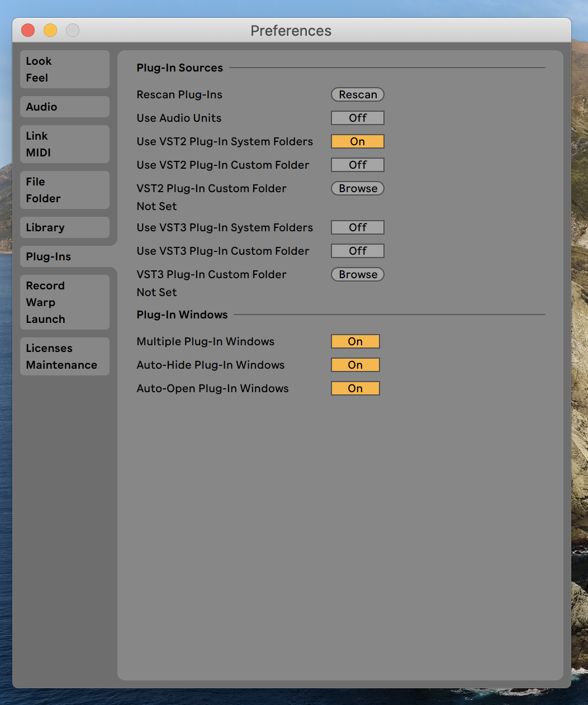Browse for VST3 Plug-In Custom Folder
588x705 pixels.
[x=358, y=274]
